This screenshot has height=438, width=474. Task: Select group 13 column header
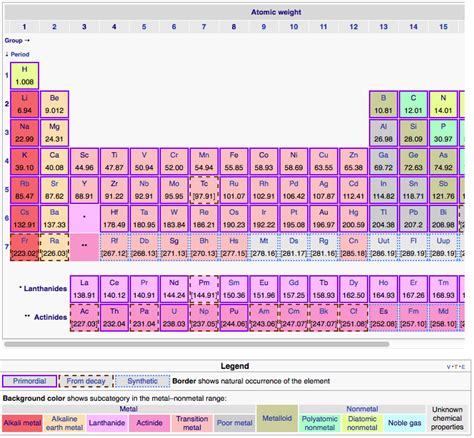pos(383,27)
